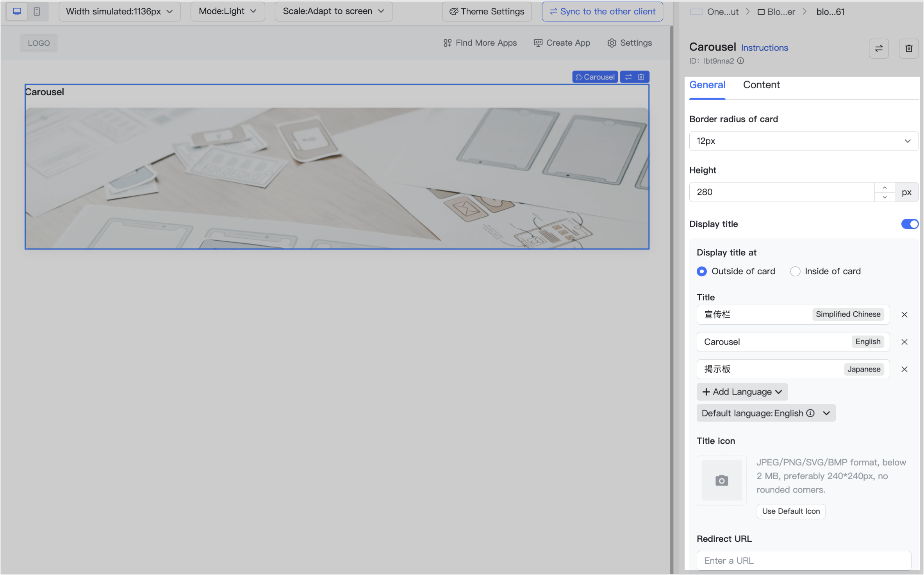Increase height with stepper up arrow

[885, 187]
